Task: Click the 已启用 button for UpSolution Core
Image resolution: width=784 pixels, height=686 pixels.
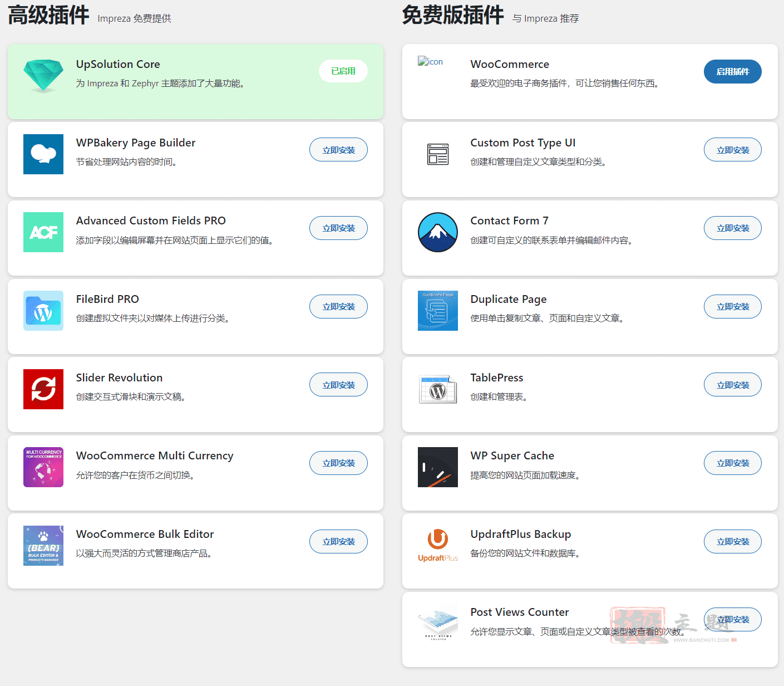Action: (x=343, y=71)
